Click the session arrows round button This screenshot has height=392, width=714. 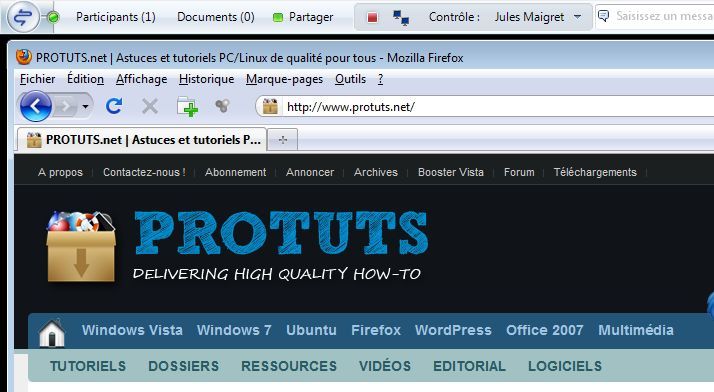pyautogui.click(x=23, y=17)
